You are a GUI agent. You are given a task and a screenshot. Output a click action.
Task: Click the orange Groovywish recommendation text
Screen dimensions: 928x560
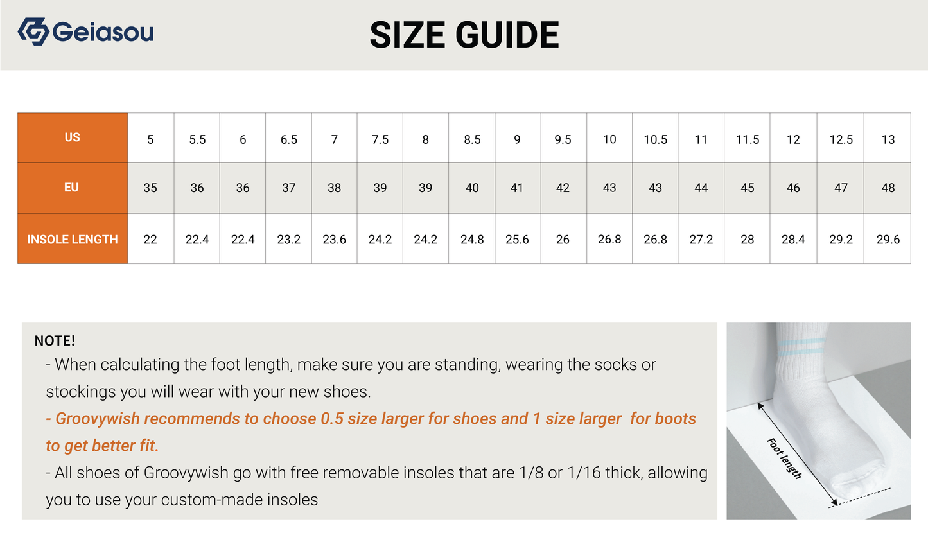pos(371,419)
